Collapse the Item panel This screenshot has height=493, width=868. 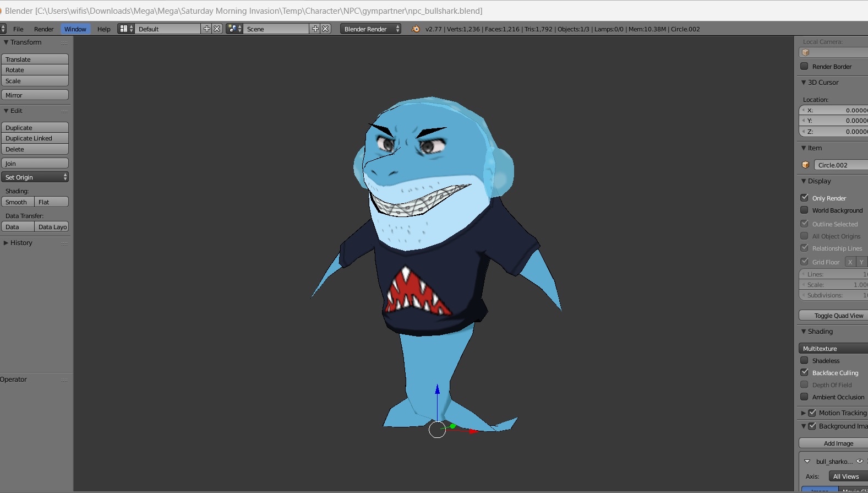pyautogui.click(x=804, y=148)
